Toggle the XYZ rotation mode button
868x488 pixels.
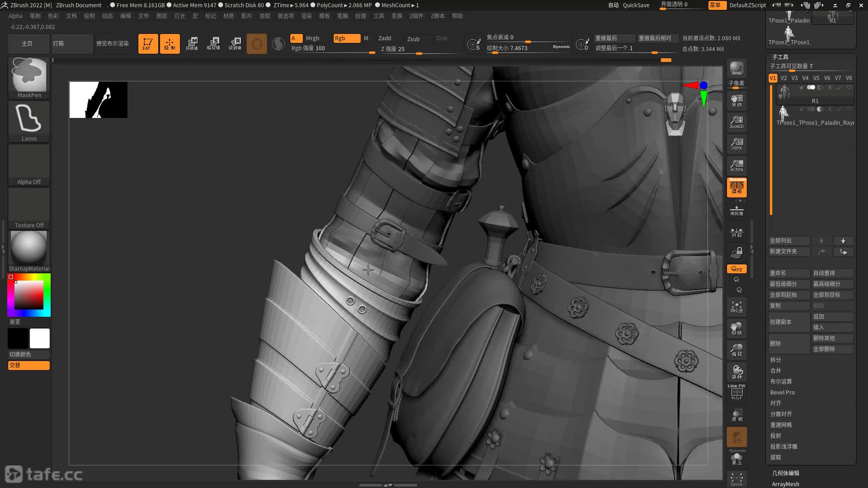[x=736, y=269]
